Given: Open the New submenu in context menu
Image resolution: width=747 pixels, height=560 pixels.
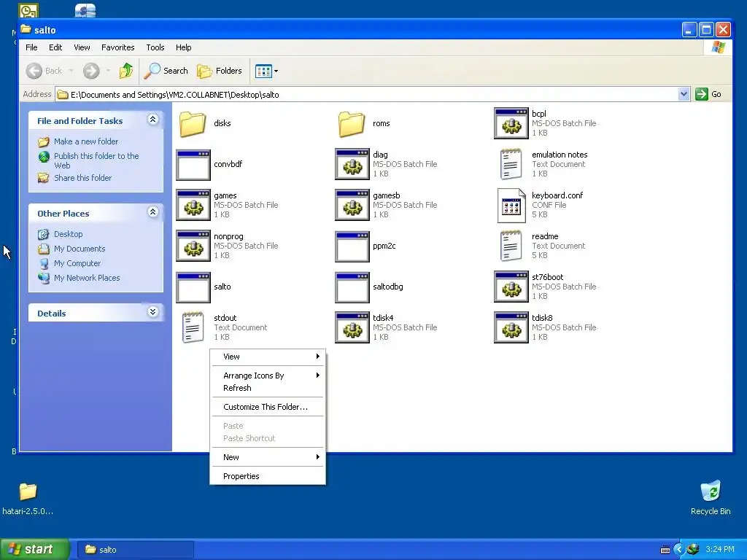Looking at the screenshot, I should click(268, 457).
